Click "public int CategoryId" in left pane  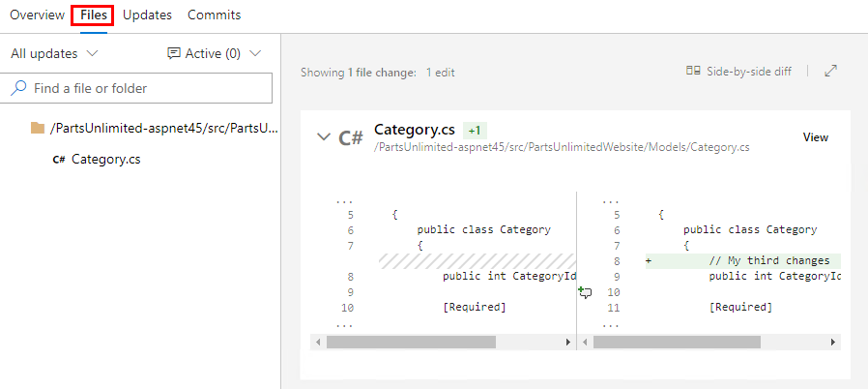(x=509, y=276)
